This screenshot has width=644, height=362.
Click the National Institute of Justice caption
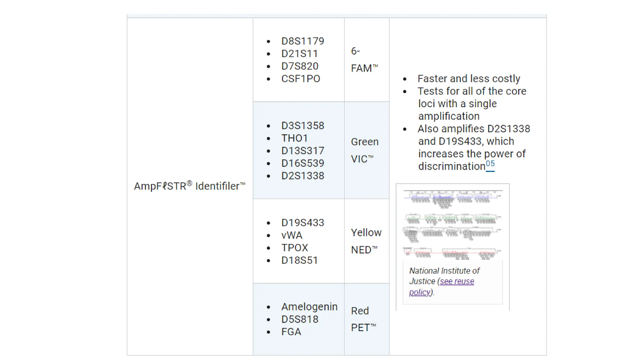pos(444,271)
